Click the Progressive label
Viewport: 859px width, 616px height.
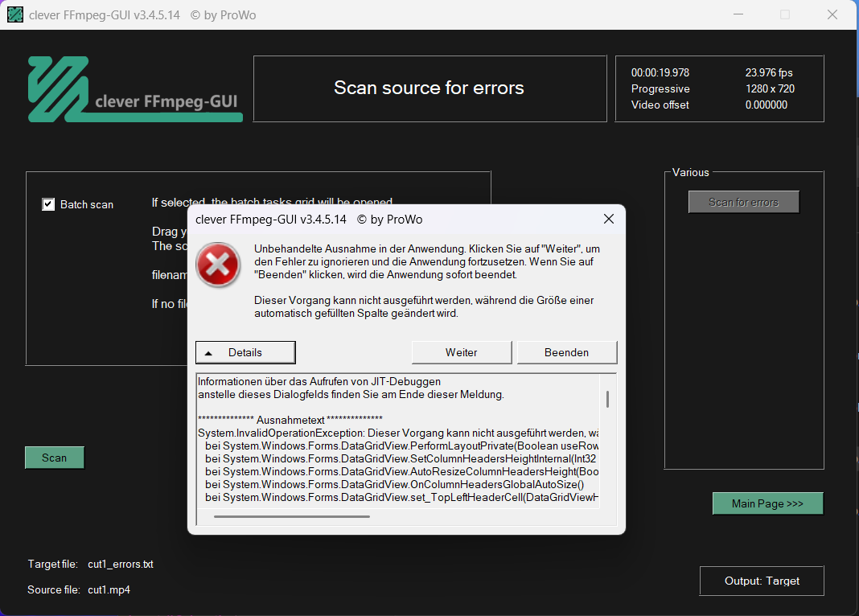click(x=660, y=88)
